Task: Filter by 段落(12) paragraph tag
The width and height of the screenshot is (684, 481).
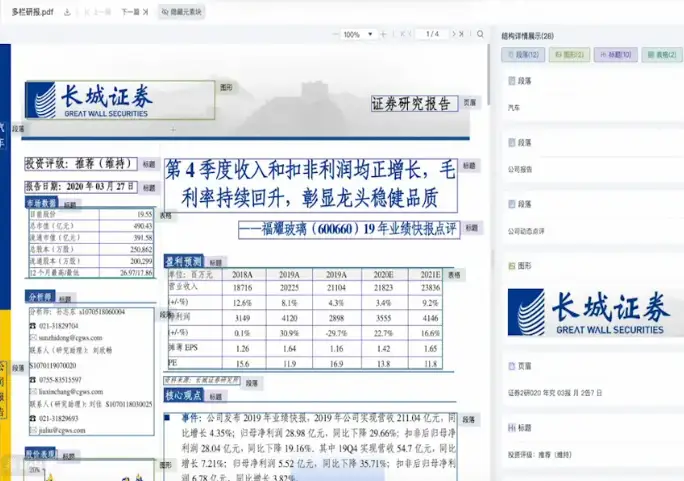Action: point(524,54)
